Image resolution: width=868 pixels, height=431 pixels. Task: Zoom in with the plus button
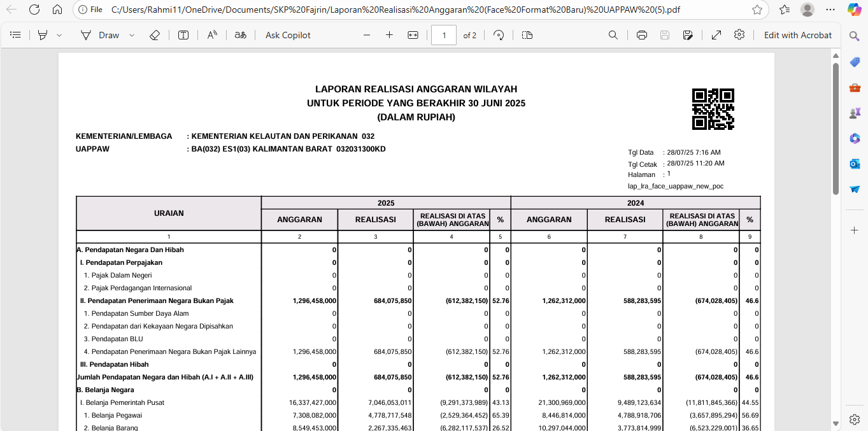pyautogui.click(x=390, y=35)
